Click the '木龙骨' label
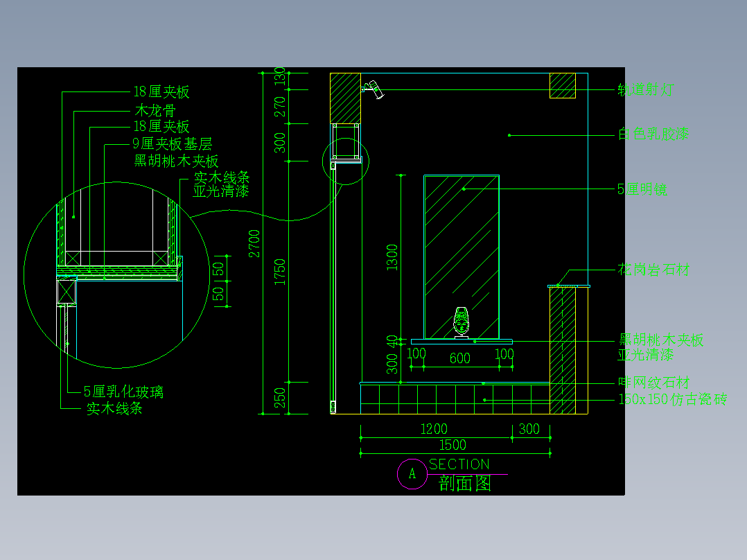747x560 pixels. [155, 111]
